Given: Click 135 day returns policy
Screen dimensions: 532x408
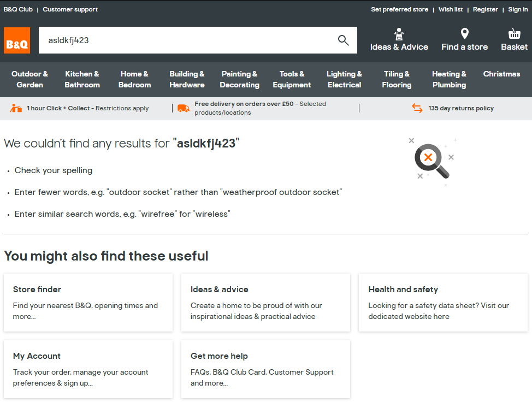Looking at the screenshot, I should (x=461, y=108).
